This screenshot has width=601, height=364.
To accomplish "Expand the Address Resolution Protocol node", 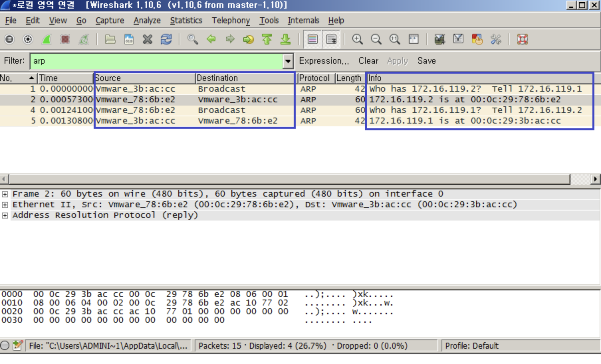I will [5, 215].
